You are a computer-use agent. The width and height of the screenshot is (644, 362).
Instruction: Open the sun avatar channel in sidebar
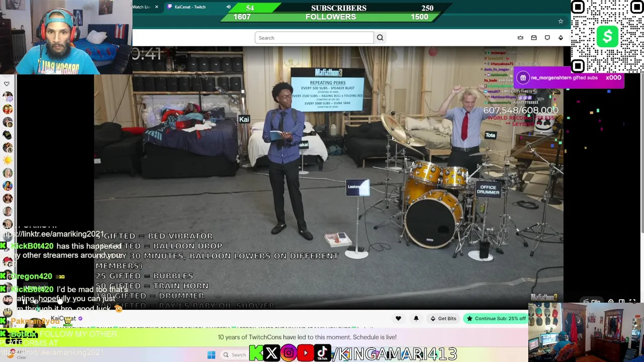tap(8, 160)
